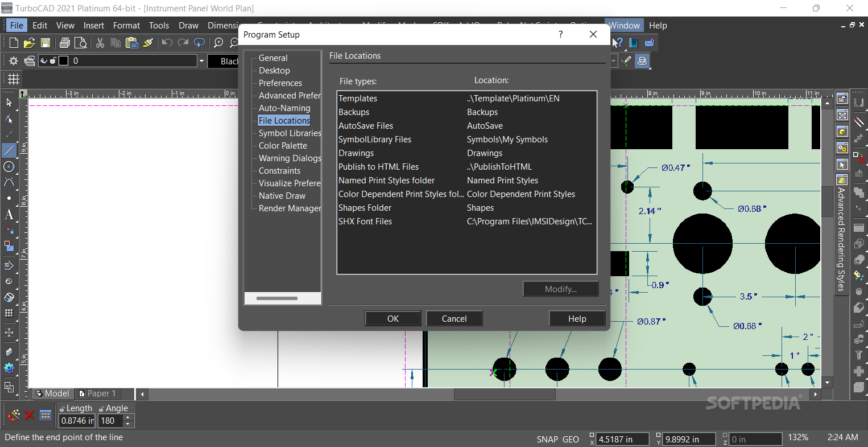Toggle layer 0 lock icon
The image size is (868, 447).
tap(53, 61)
